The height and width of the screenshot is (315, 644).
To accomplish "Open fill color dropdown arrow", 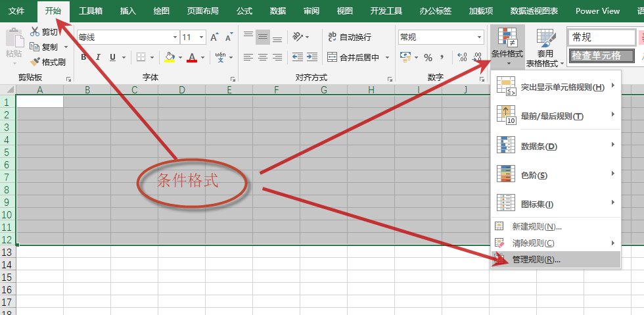I will (x=180, y=58).
